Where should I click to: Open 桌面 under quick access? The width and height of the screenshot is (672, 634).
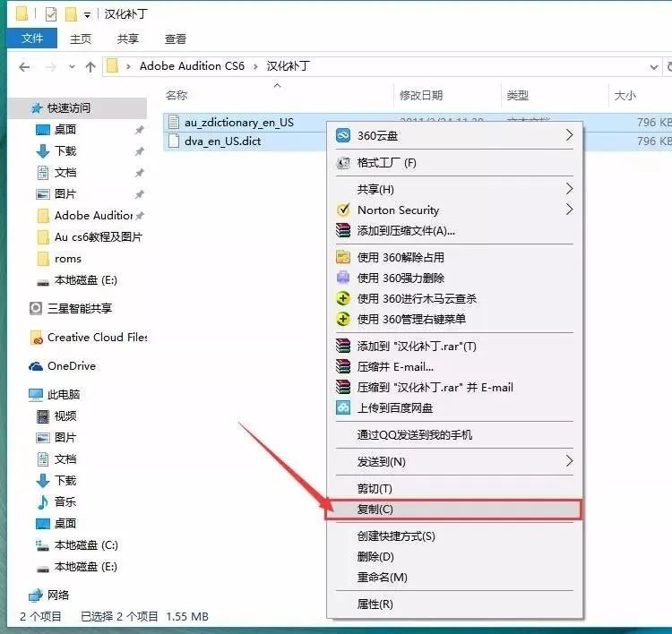[x=56, y=129]
